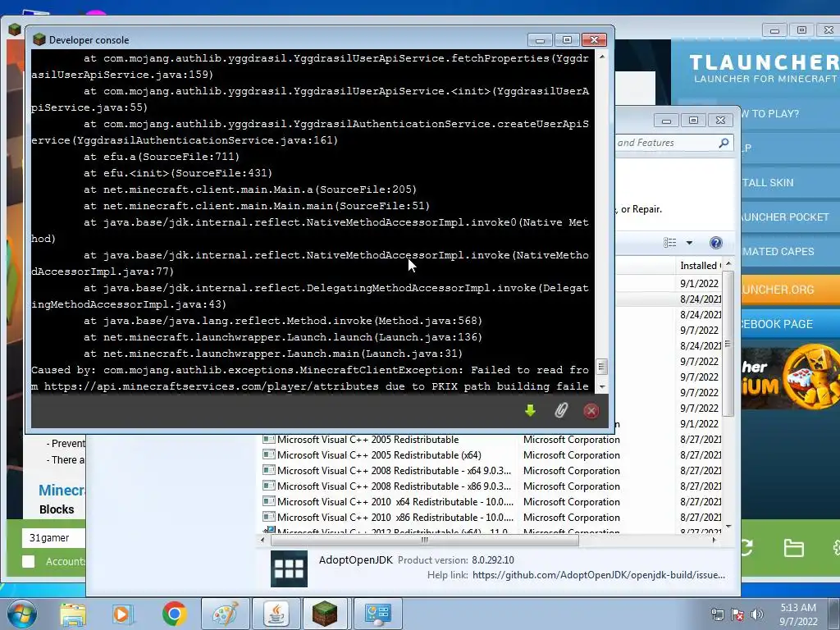Click volume speaker icon in system tray

coord(757,614)
